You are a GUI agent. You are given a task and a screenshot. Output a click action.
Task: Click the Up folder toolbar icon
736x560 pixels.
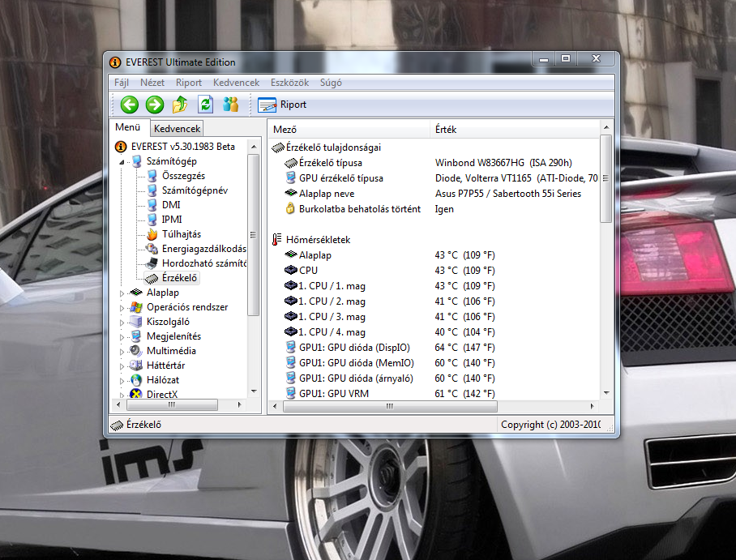(180, 105)
